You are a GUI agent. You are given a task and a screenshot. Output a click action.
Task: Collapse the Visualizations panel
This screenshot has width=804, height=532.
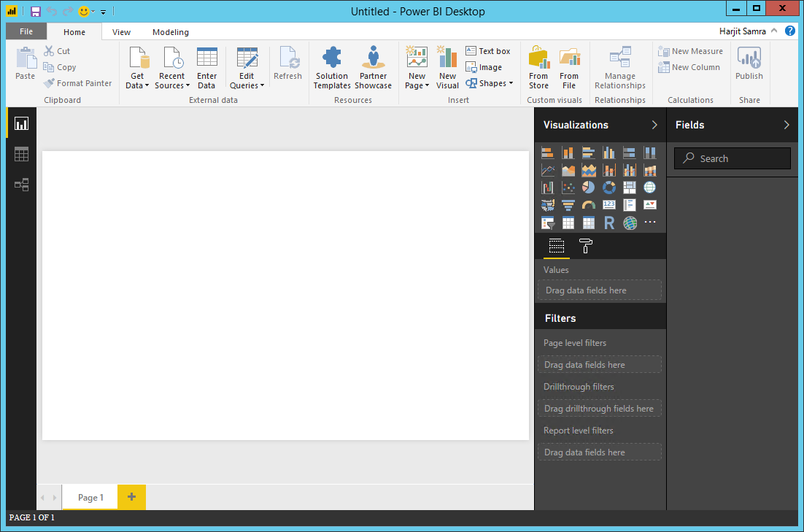(654, 125)
